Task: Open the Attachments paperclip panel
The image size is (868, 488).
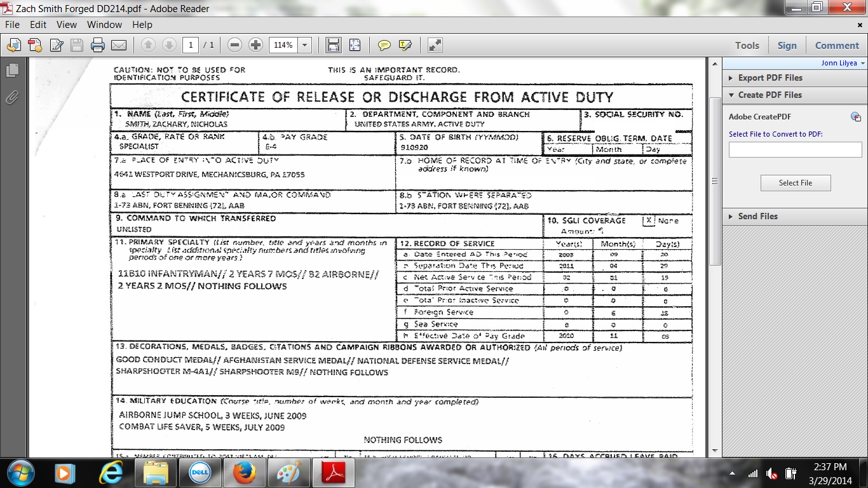Action: [x=11, y=97]
